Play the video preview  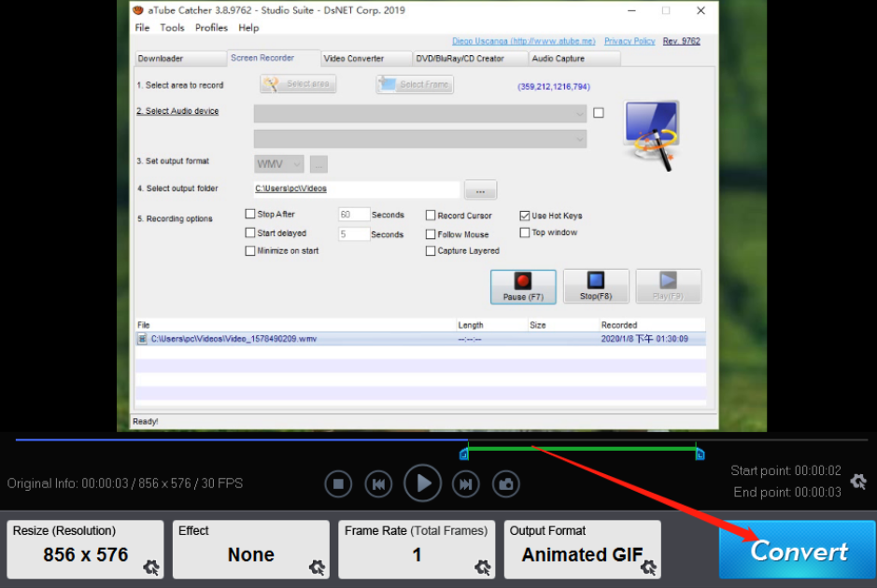tap(423, 483)
